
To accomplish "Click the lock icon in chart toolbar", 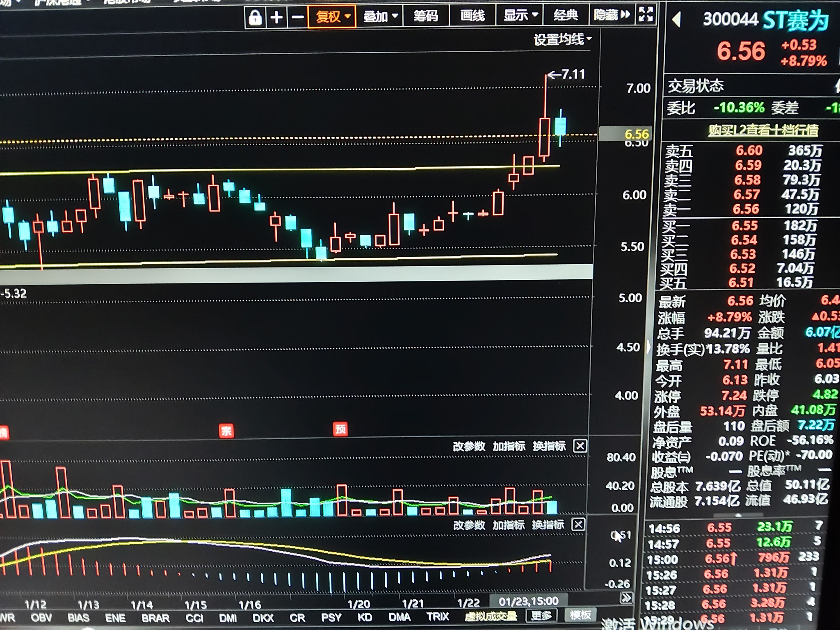I will (255, 18).
